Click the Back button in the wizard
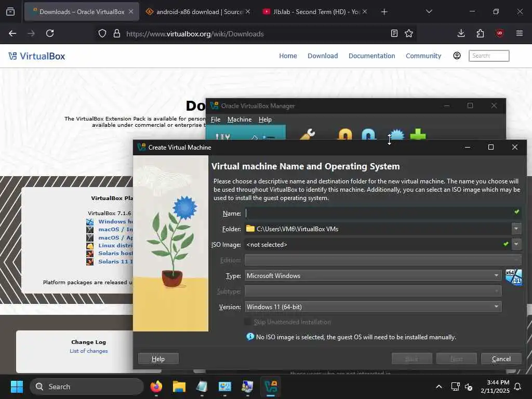 (x=411, y=358)
